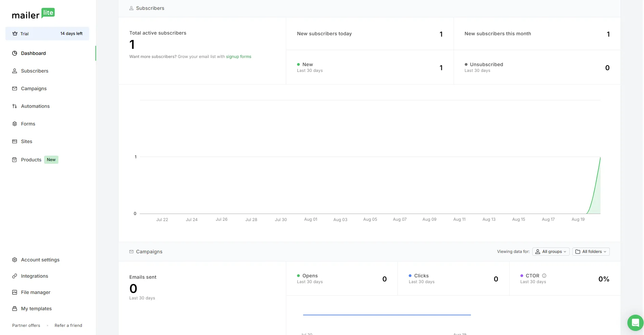Screen dimensions: 644x335
Task: Click the Campaigns envelope icon in sidebar
Action: click(15, 88)
